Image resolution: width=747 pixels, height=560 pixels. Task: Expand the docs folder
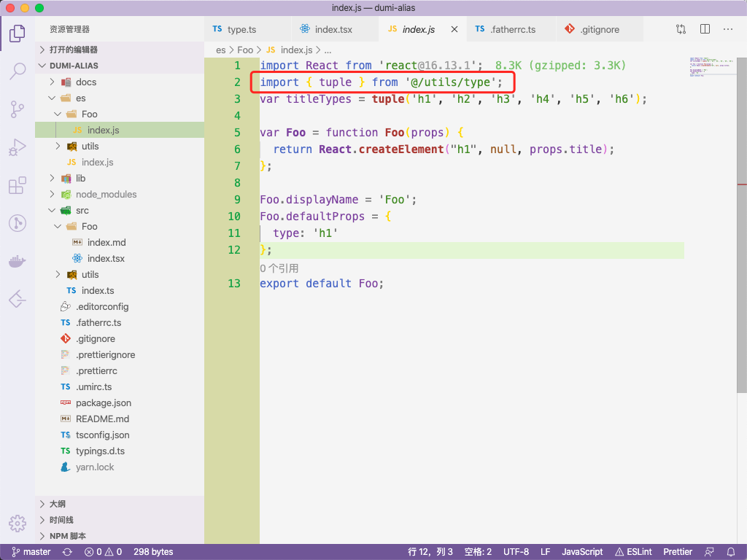120,82
